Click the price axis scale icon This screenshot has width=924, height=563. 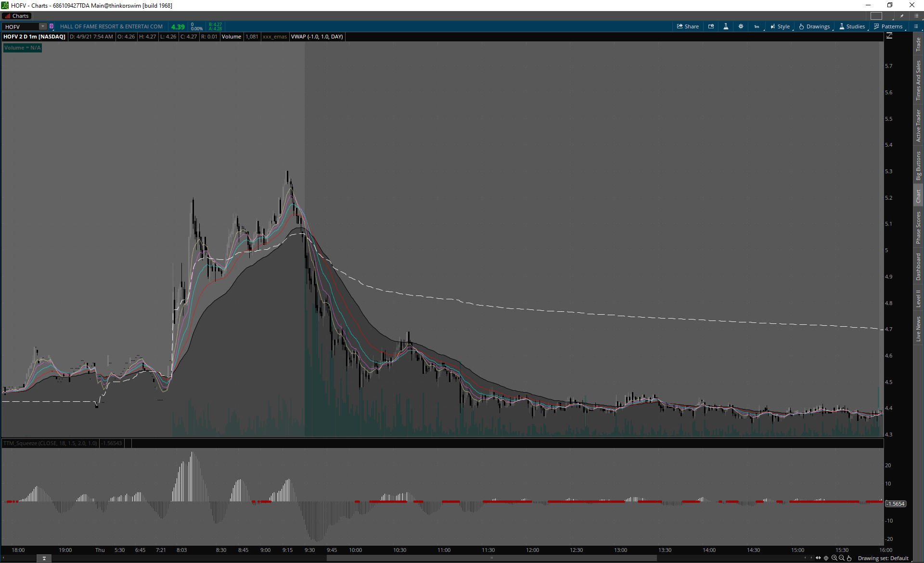coord(889,36)
